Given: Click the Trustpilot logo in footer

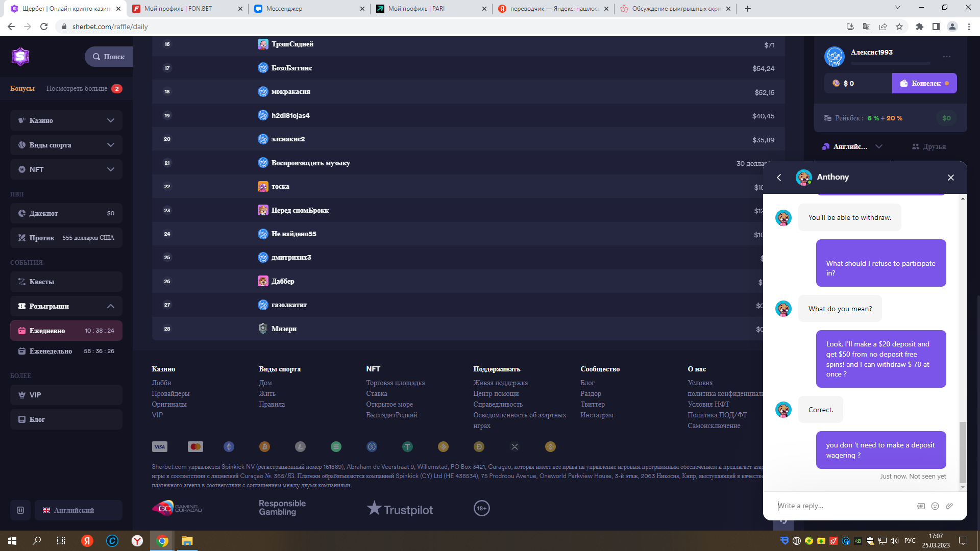Looking at the screenshot, I should pos(400,509).
